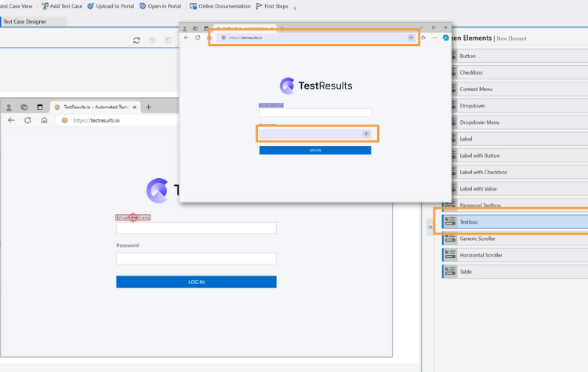Screen dimensions: 588x372
Task: Select the Table screen element
Action: [x=467, y=272]
